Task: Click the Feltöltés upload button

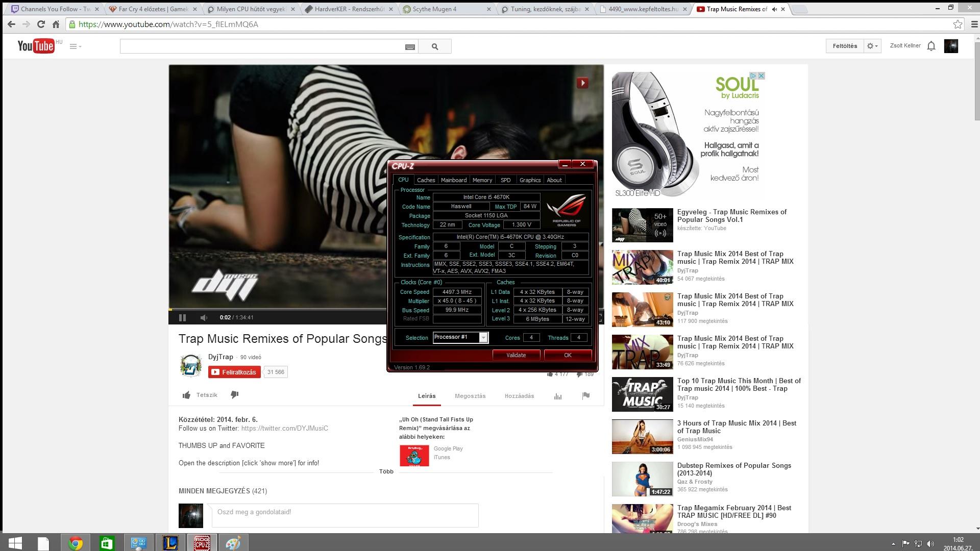Action: tap(845, 46)
